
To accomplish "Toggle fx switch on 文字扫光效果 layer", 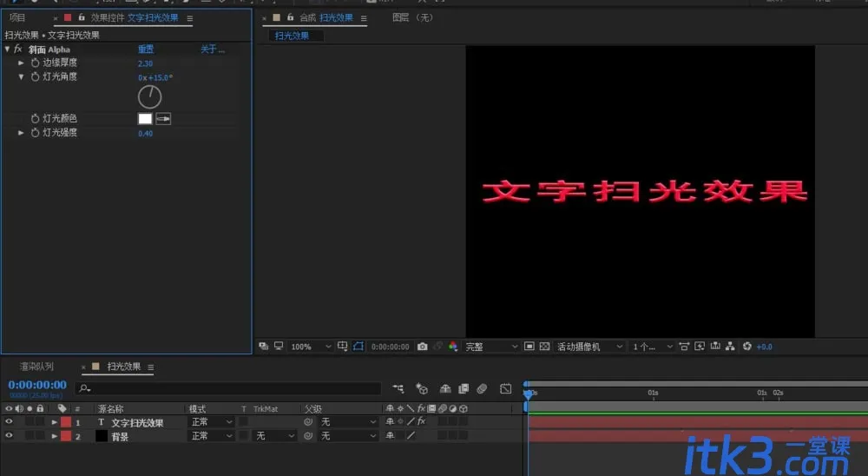I will tap(421, 421).
